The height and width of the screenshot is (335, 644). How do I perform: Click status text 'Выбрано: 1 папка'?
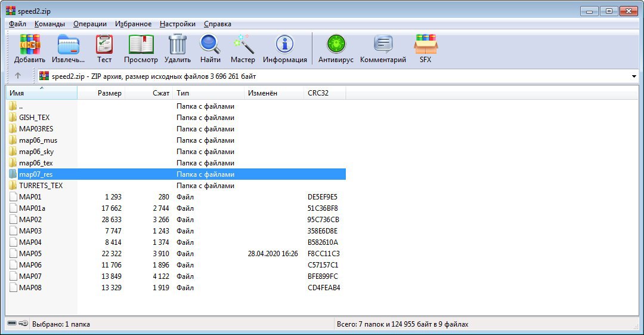pyautogui.click(x=61, y=324)
